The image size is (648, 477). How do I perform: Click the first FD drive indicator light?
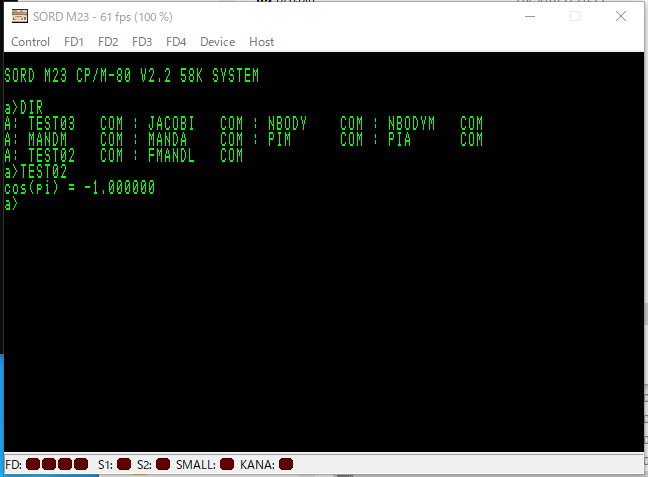click(x=33, y=464)
